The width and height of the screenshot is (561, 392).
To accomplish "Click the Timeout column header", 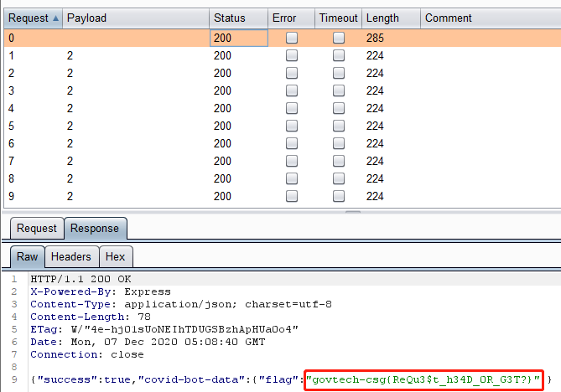I will pyautogui.click(x=339, y=18).
